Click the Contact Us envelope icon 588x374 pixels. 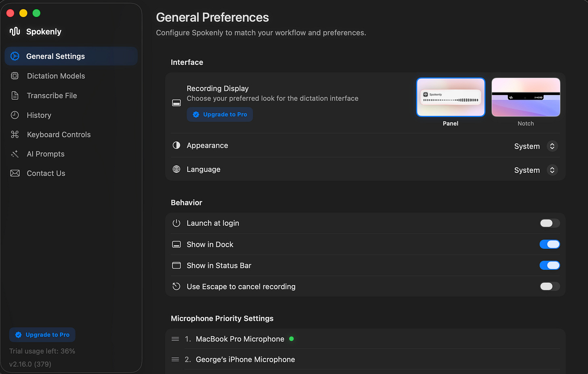coord(15,173)
